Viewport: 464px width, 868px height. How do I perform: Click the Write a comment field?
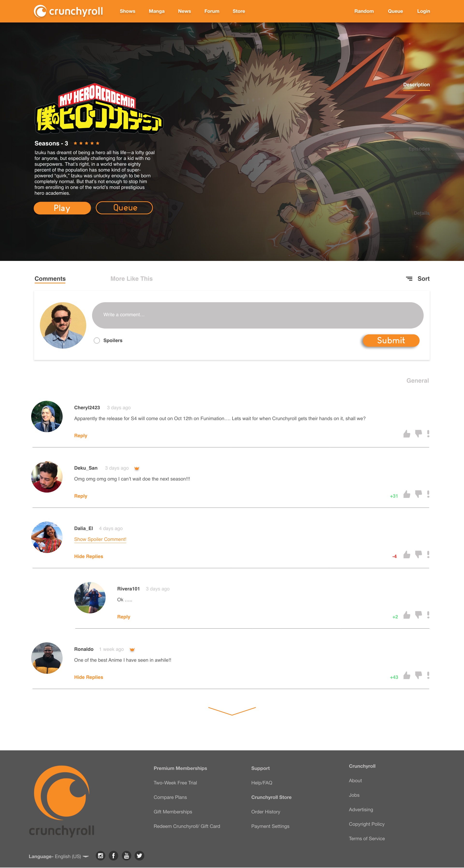258,315
